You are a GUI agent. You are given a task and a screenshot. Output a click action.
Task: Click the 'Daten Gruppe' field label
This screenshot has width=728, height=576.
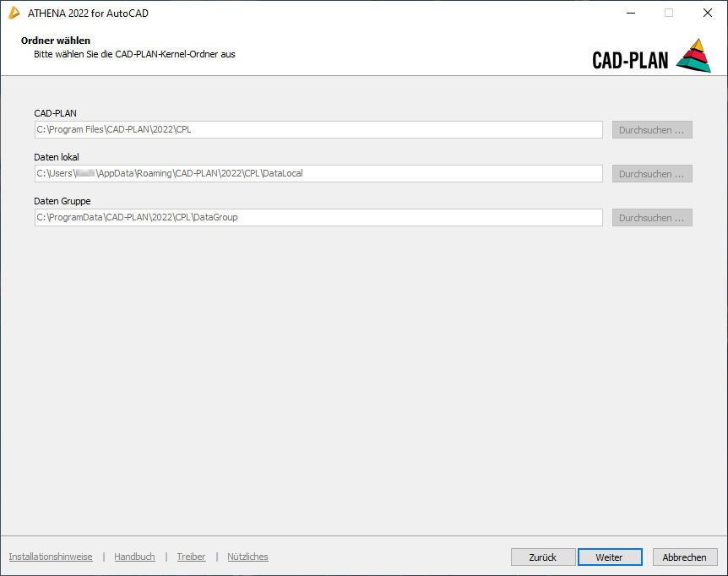click(62, 201)
